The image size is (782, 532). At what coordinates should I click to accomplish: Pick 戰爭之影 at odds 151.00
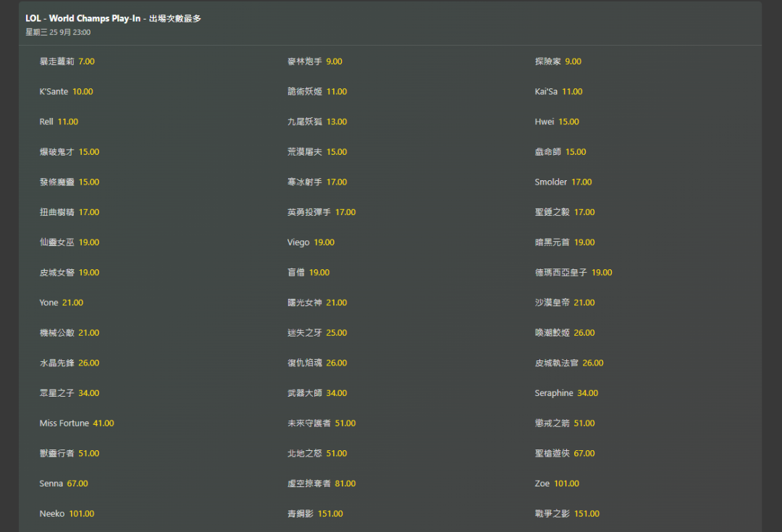pyautogui.click(x=567, y=514)
